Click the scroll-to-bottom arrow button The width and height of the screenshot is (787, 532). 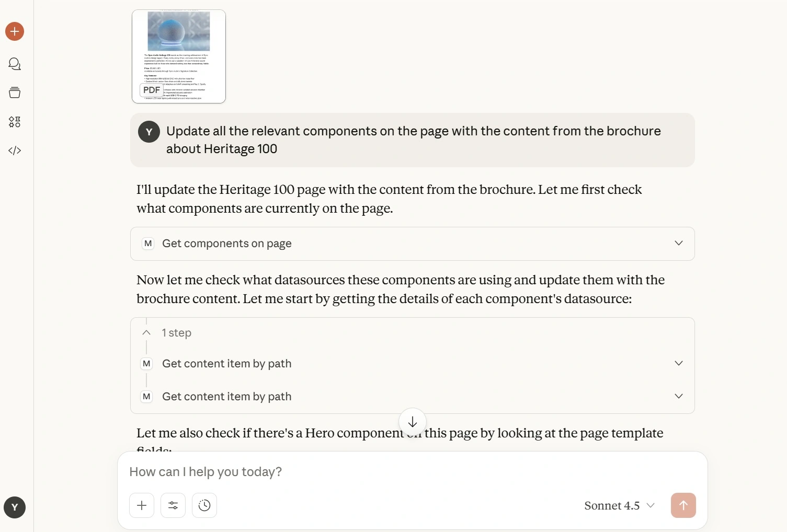point(412,422)
